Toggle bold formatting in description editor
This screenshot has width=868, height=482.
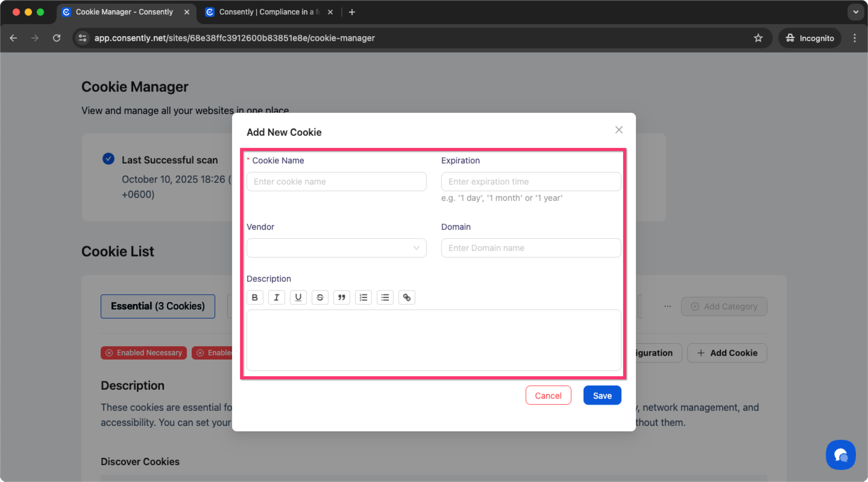[x=255, y=297]
